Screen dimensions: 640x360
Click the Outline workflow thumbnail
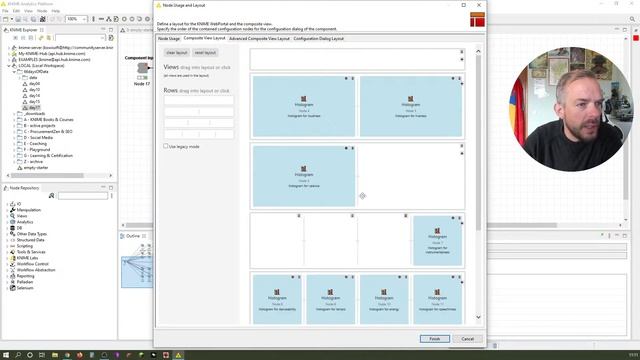coord(137,272)
